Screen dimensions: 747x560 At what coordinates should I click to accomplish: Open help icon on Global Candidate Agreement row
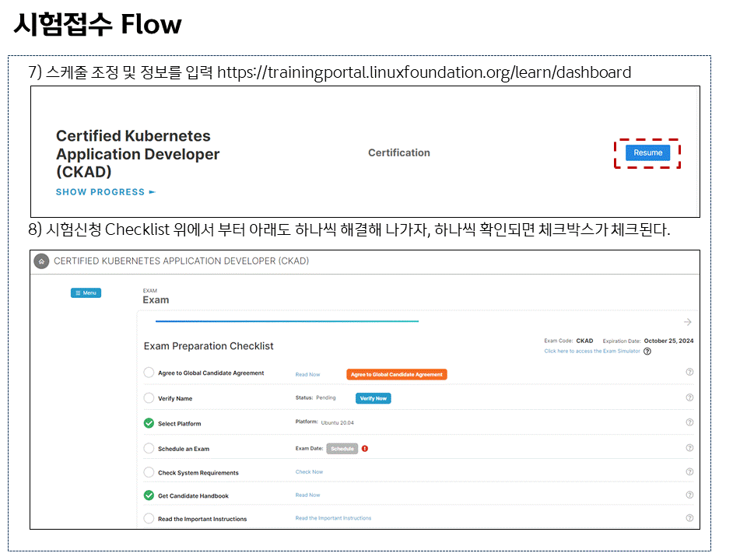689,372
